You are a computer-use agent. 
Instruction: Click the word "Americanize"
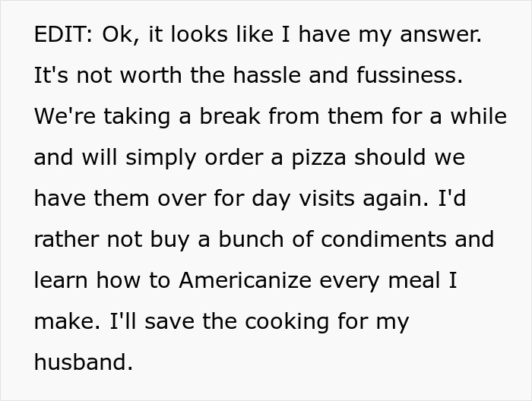click(x=245, y=280)
